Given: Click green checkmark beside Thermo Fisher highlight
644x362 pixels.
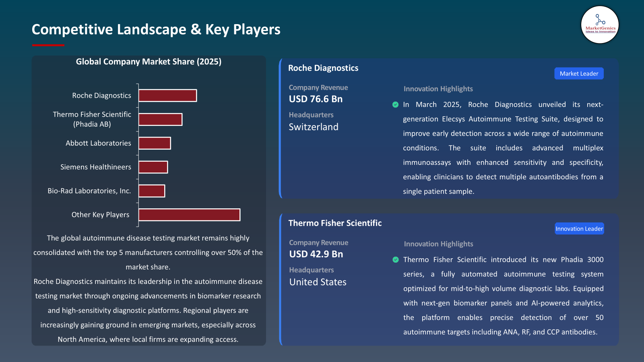Looking at the screenshot, I should (x=395, y=260).
